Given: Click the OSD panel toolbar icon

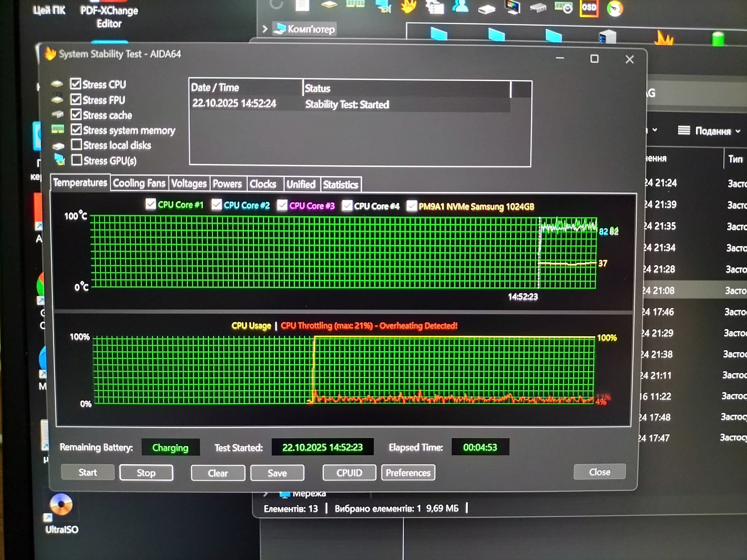Looking at the screenshot, I should [x=589, y=7].
